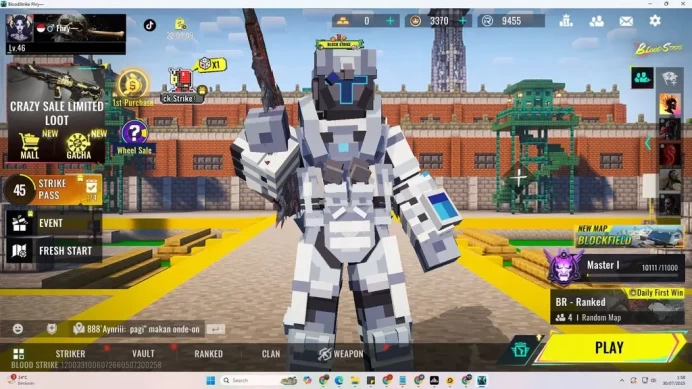
Task: Open the Windows Start button
Action: click(211, 380)
